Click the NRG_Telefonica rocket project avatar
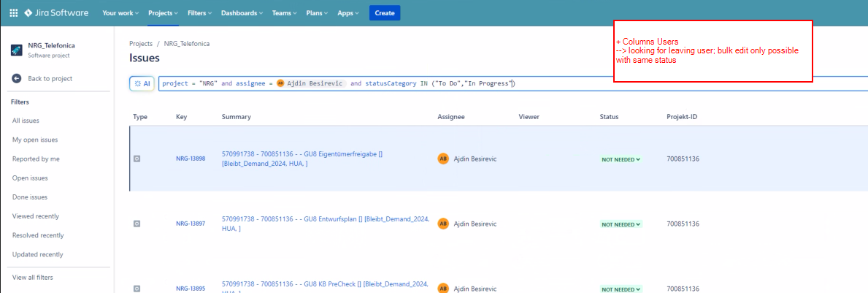The height and width of the screenshot is (293, 868). point(17,50)
